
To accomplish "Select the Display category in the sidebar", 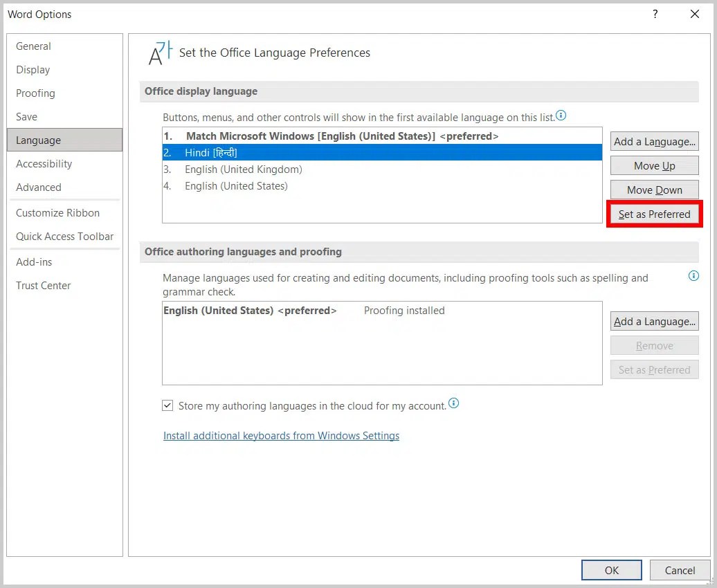I will pos(33,70).
